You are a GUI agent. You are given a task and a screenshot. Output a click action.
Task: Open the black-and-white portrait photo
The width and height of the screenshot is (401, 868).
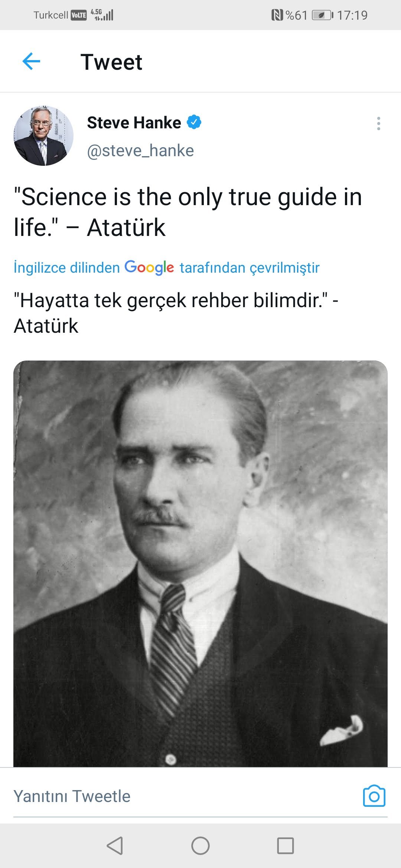coord(200,563)
